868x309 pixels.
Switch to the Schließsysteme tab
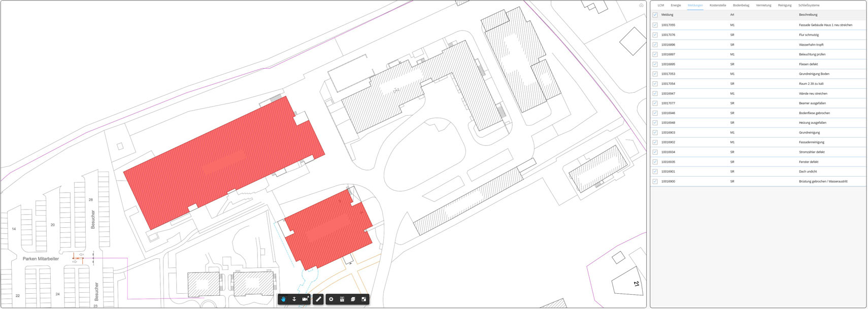(x=809, y=5)
